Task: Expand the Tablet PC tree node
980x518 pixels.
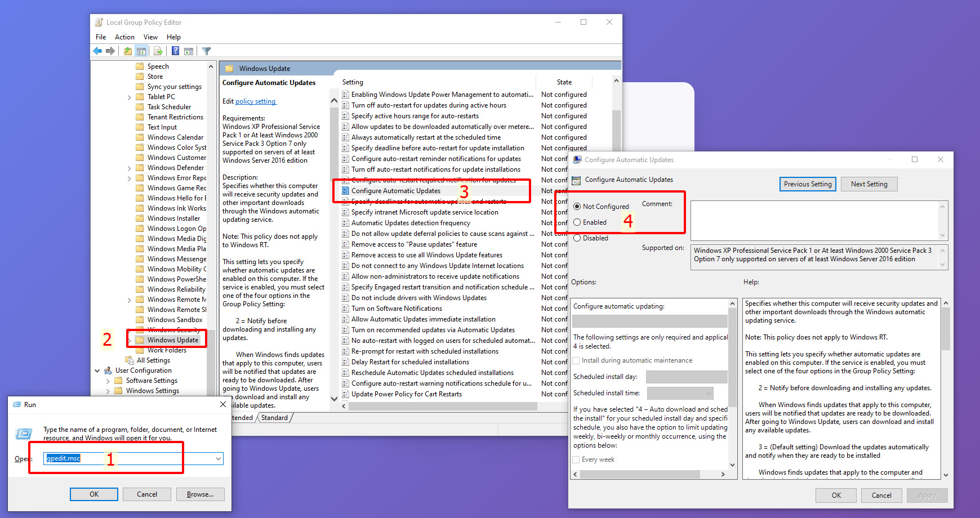Action: click(130, 97)
